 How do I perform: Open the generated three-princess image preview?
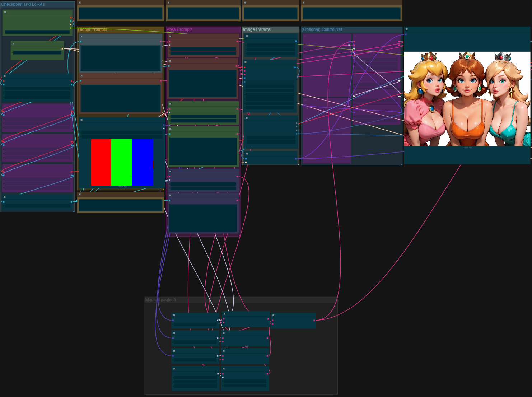(467, 99)
